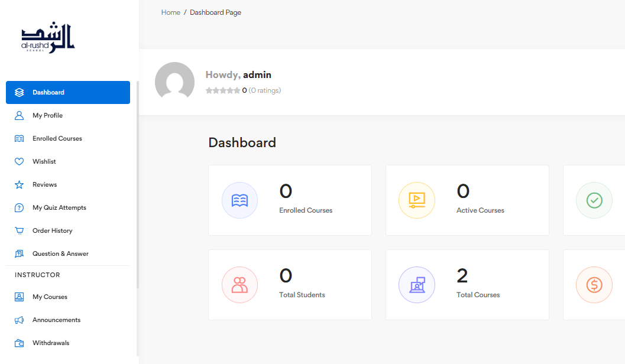
Task: Click the '(0 ratings)' text
Action: coord(265,90)
